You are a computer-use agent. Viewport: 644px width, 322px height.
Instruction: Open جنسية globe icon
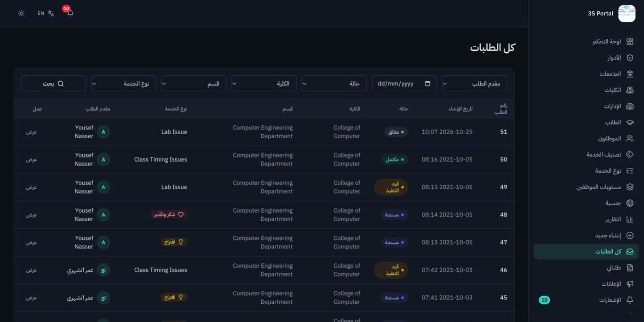coord(630,203)
